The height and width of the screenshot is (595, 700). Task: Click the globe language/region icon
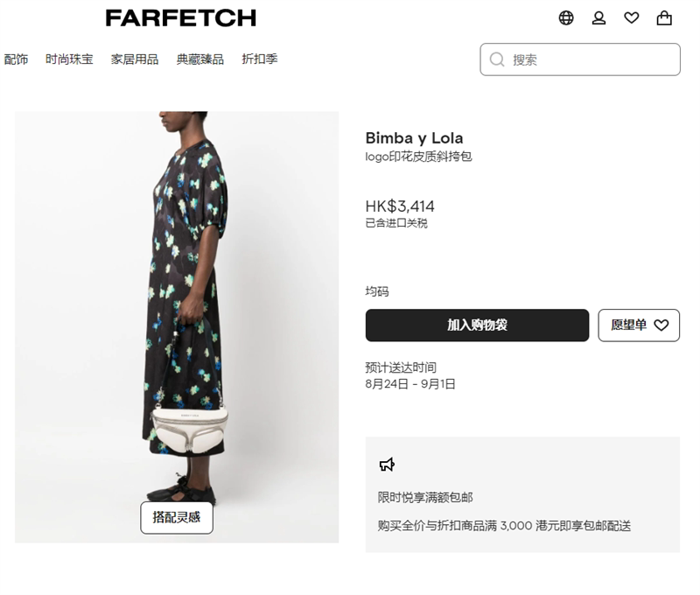click(565, 17)
